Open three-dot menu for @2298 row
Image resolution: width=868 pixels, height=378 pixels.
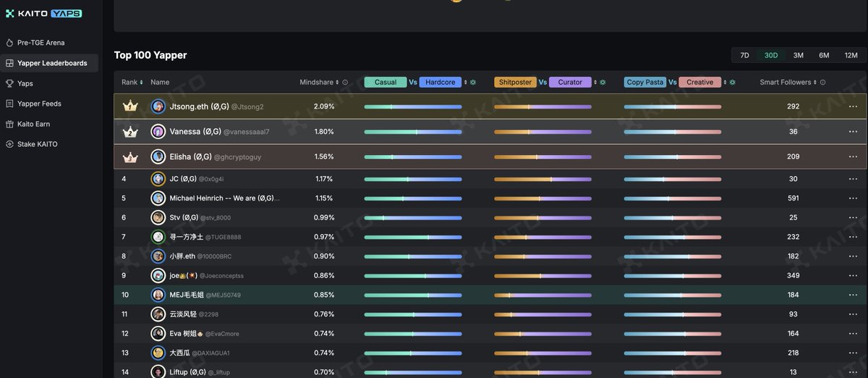[x=853, y=314]
